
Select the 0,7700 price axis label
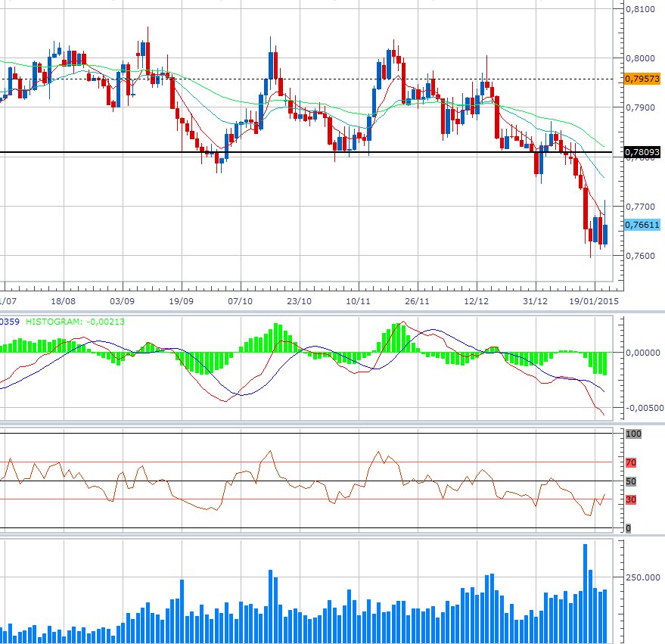(x=640, y=206)
